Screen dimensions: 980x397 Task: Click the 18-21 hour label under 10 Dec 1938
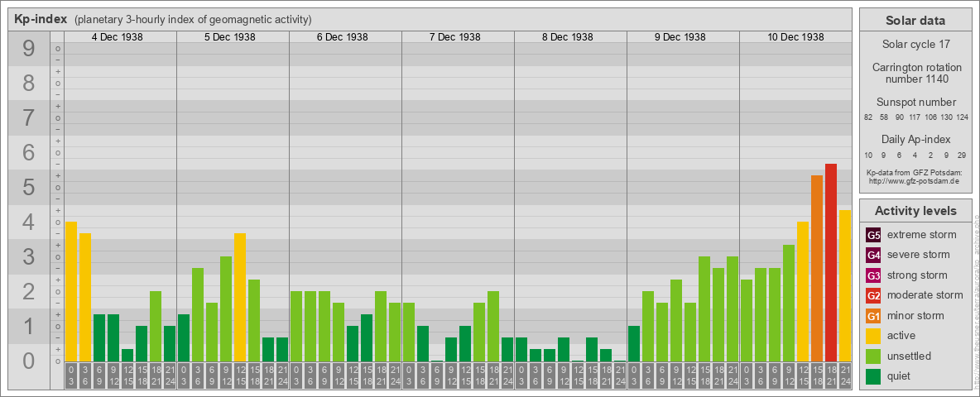coord(831,375)
